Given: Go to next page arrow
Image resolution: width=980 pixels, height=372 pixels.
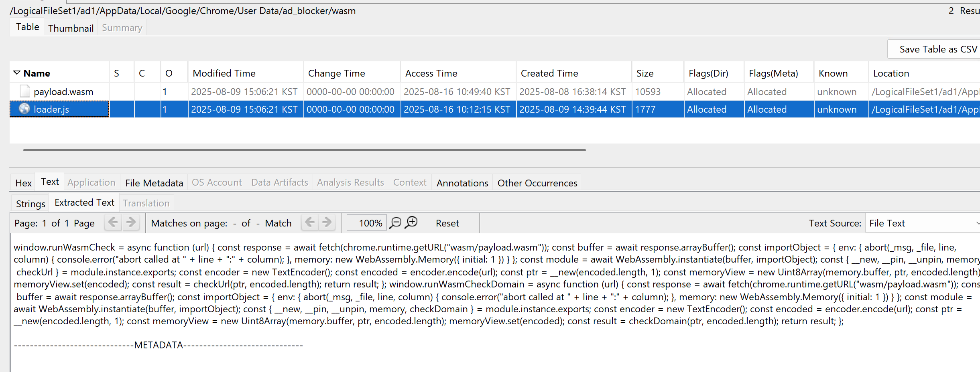Looking at the screenshot, I should (130, 222).
